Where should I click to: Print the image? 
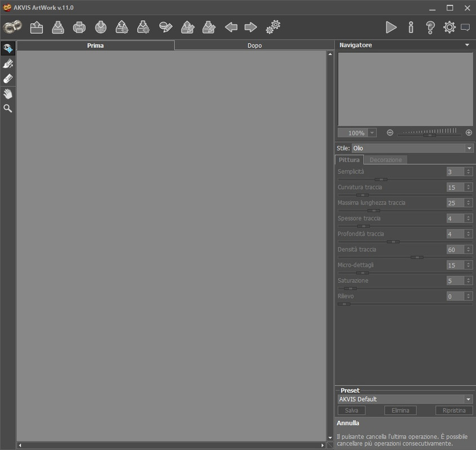79,28
